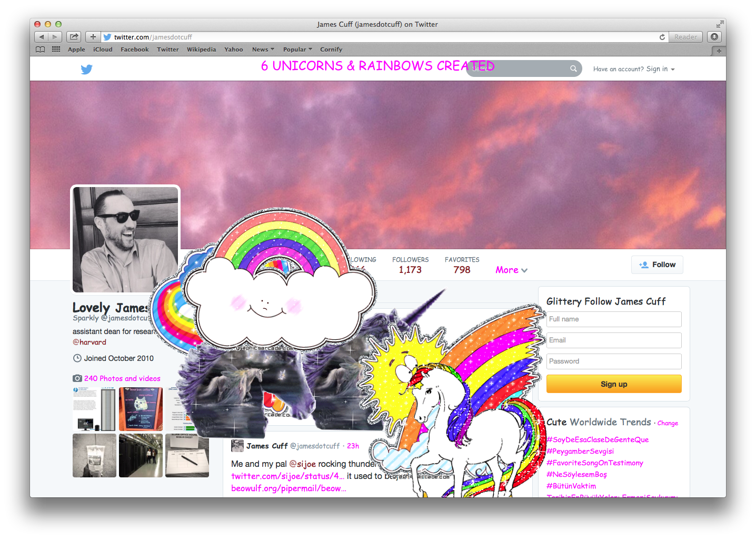Open the #FavoriteSongOnTestimony trend
The width and height of the screenshot is (756, 539).
(595, 463)
